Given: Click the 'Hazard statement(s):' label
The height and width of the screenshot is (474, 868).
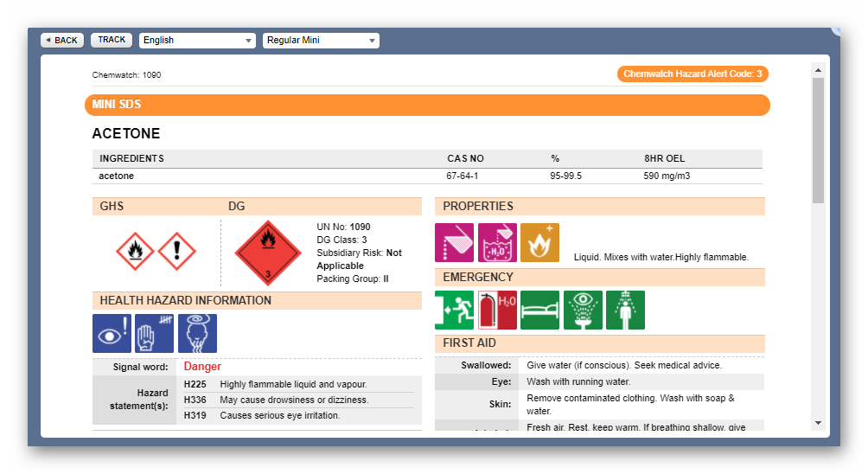Looking at the screenshot, I should tap(139, 400).
